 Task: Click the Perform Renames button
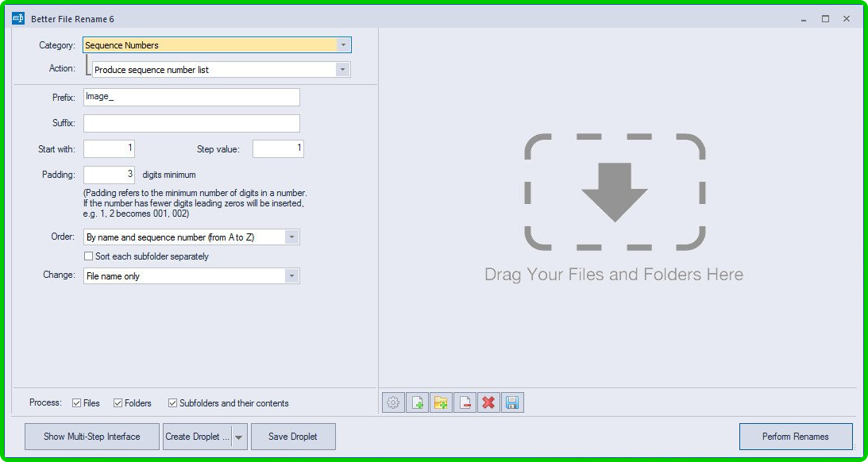tap(796, 437)
